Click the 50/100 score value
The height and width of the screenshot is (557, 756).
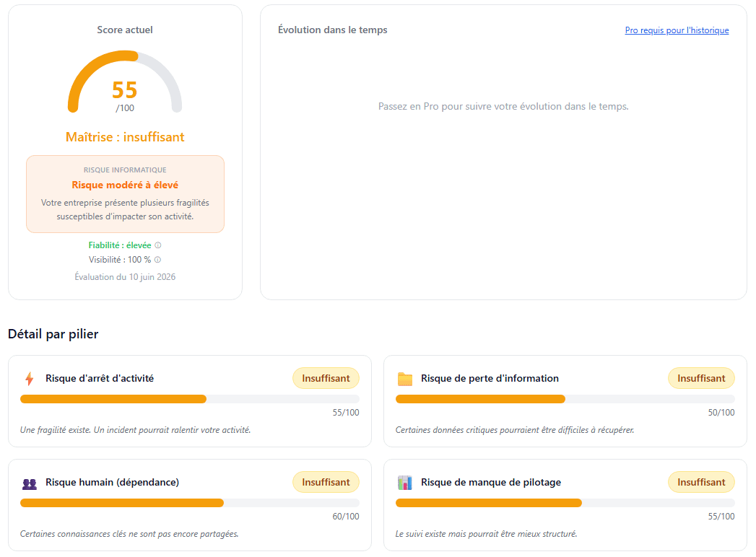pos(721,413)
